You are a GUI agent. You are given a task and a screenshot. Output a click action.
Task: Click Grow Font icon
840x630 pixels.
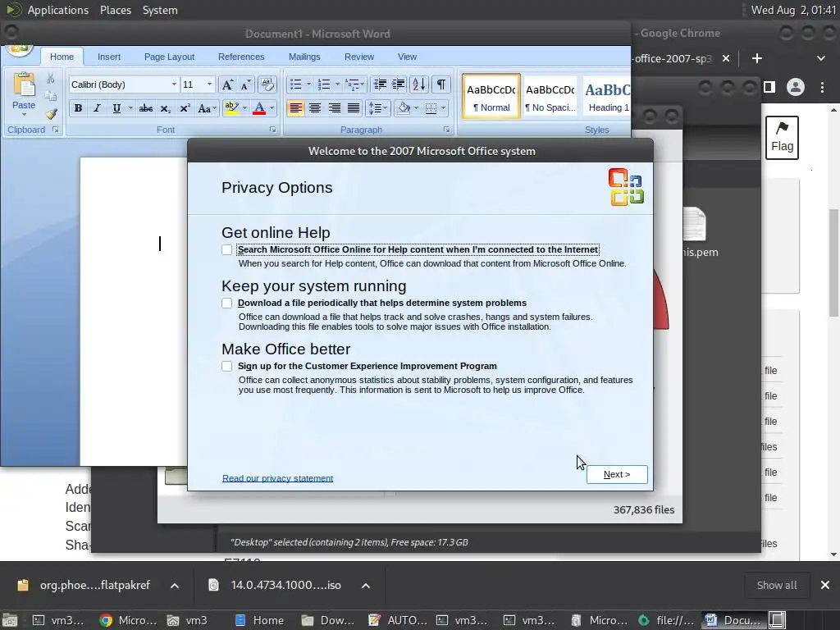227,84
